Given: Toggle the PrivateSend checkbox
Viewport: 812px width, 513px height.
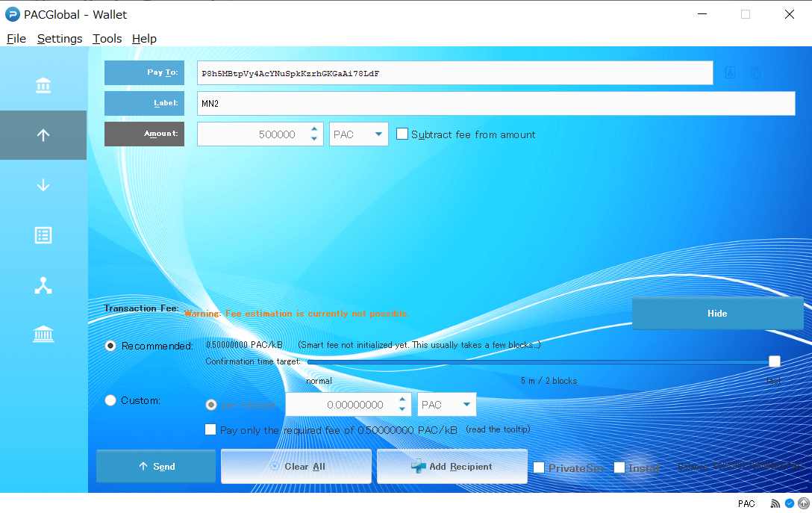Looking at the screenshot, I should pyautogui.click(x=539, y=467).
